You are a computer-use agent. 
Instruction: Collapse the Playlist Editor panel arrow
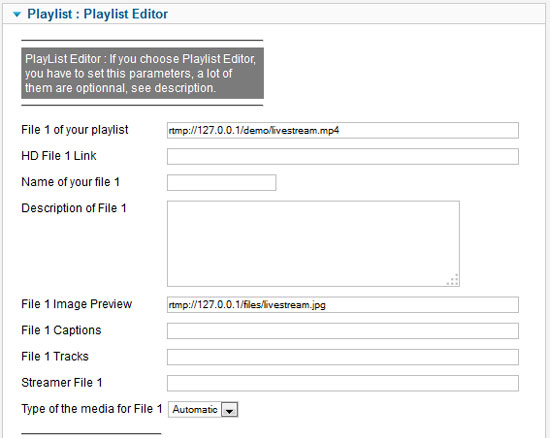click(x=16, y=14)
